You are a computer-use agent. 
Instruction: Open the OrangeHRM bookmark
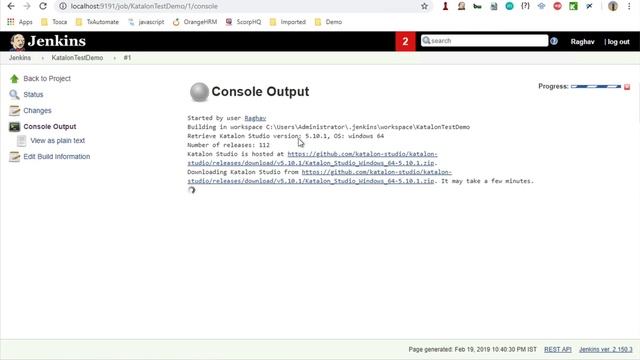[195, 22]
